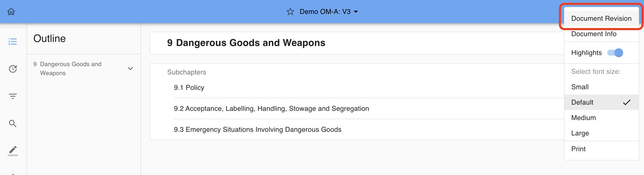644x175 pixels.
Task: Expand the Dangerous Goods and Weapons chevron
Action: [130, 68]
